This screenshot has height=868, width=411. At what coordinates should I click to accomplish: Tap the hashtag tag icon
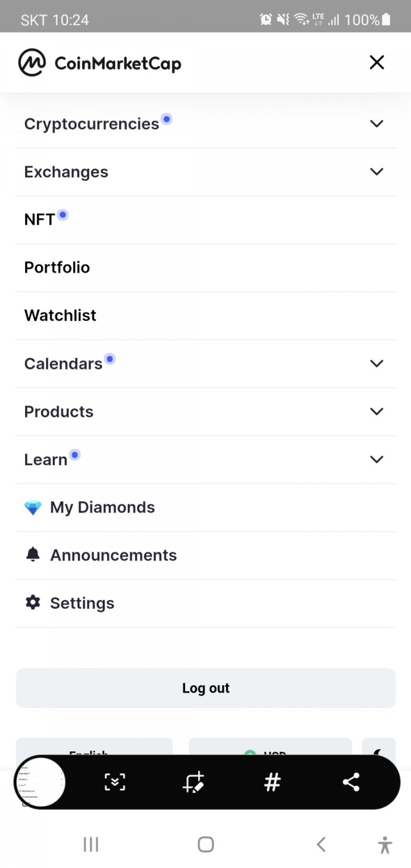(272, 782)
